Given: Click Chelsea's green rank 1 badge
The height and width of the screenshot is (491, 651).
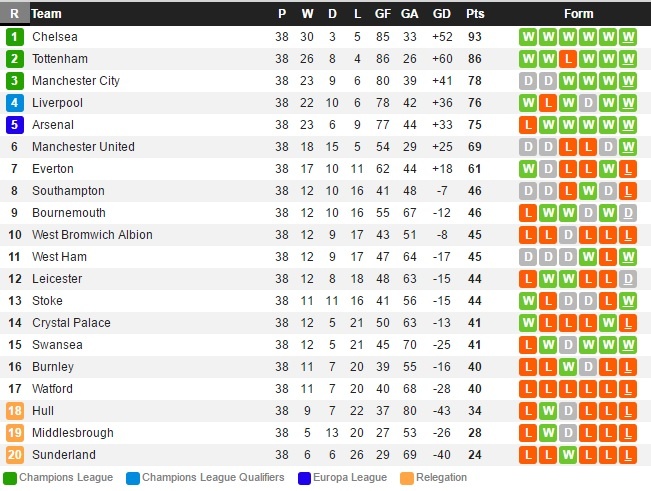Looking at the screenshot, I should [x=14, y=37].
